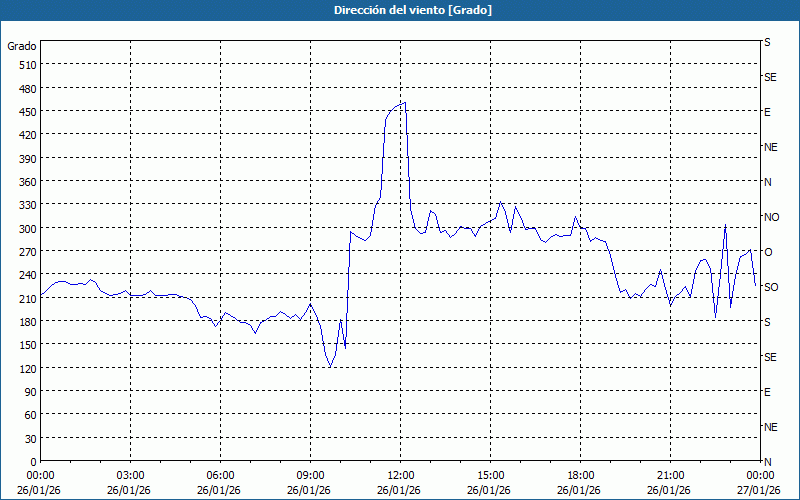The width and height of the screenshot is (800, 500).
Task: Select the 12:00 time label on the x-axis
Action: [400, 475]
